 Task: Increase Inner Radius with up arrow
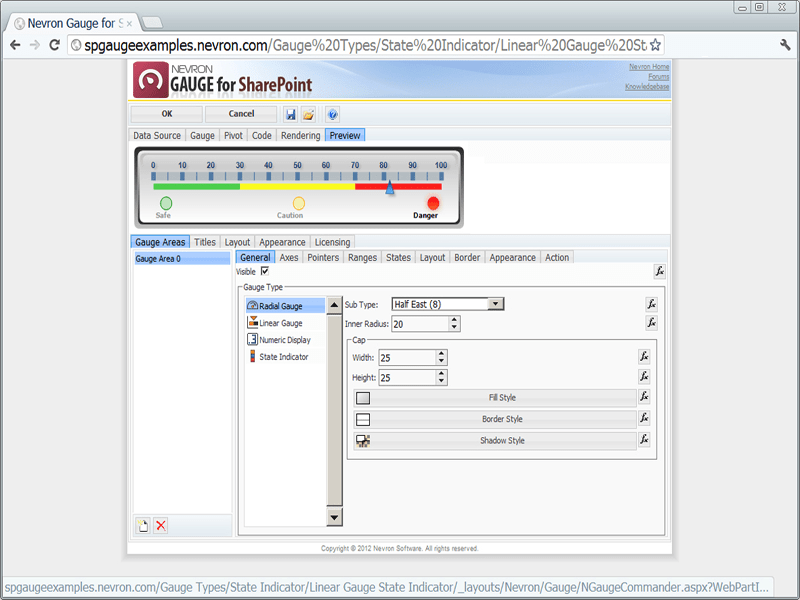coord(454,320)
